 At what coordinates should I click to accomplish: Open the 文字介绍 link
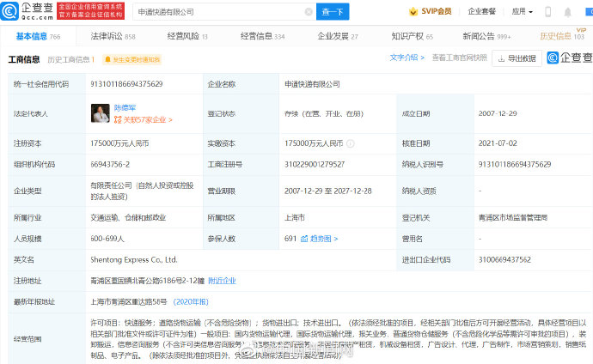(406, 58)
